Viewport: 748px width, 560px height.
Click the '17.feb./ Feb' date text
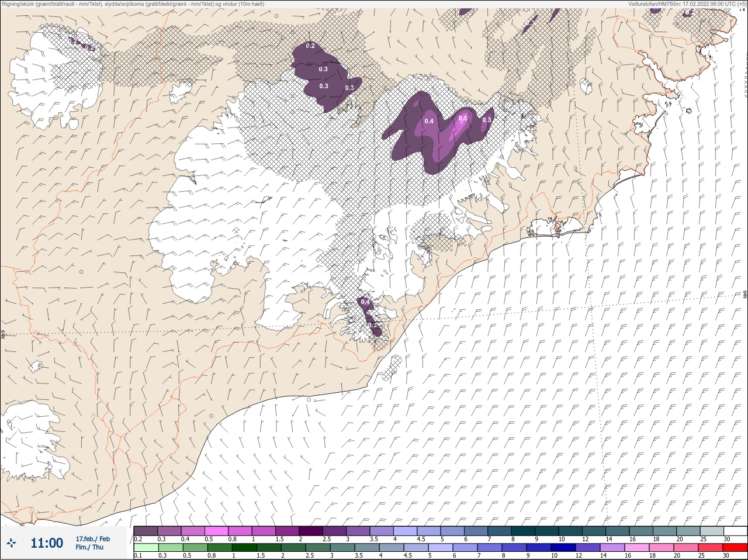[x=92, y=539]
